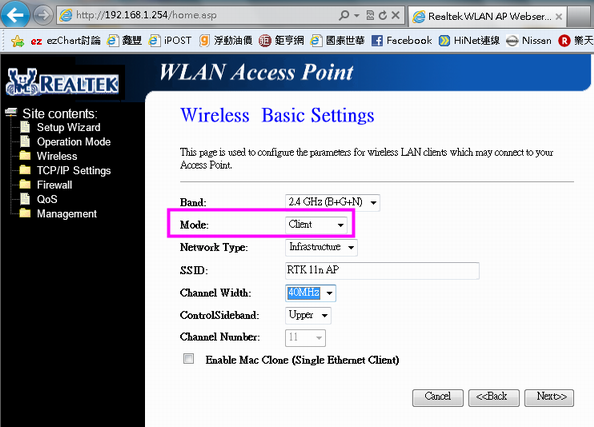Open the Channel Width dropdown

click(x=310, y=293)
